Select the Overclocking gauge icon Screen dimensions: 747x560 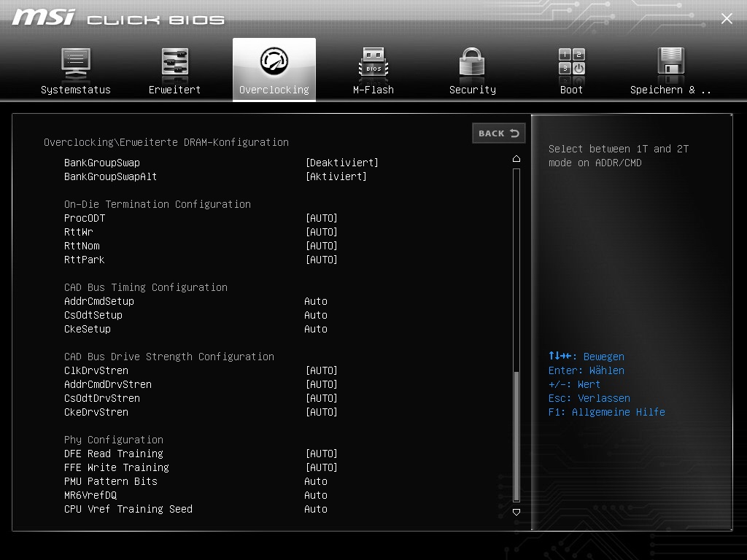coord(274,61)
